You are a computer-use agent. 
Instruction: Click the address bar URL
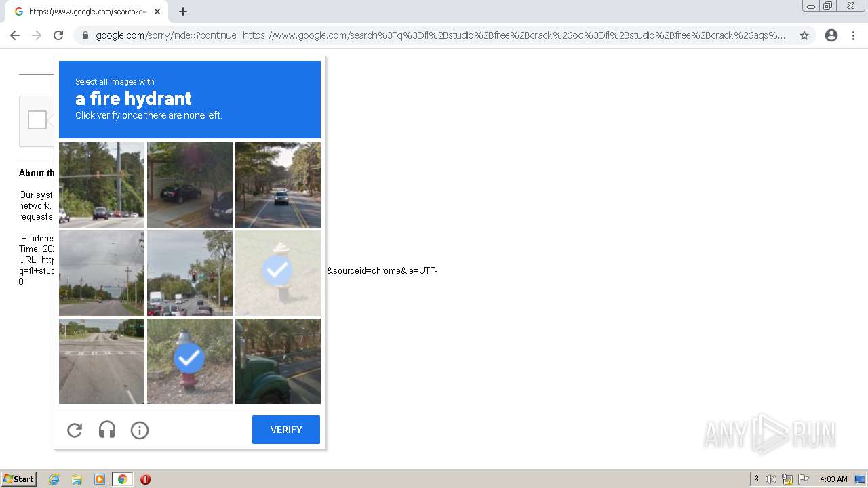[441, 35]
